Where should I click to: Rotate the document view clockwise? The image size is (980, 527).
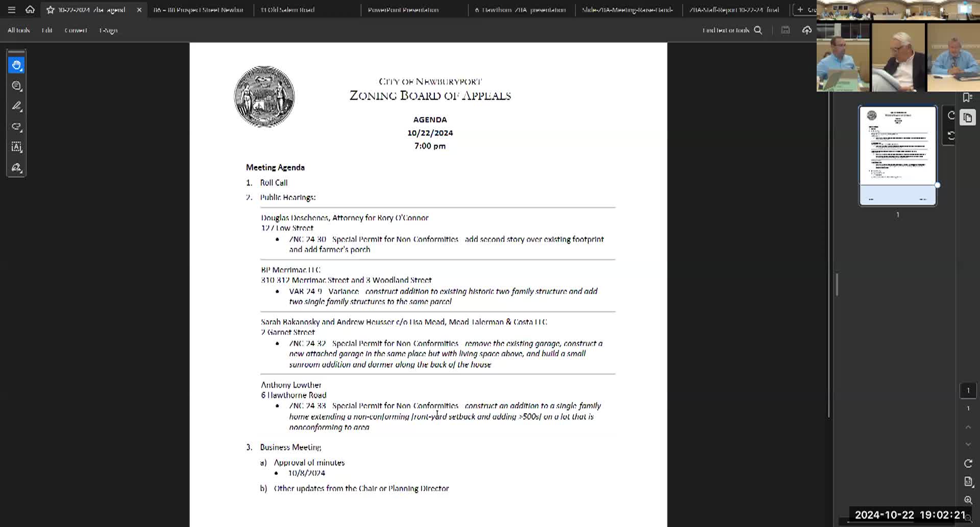(x=968, y=463)
